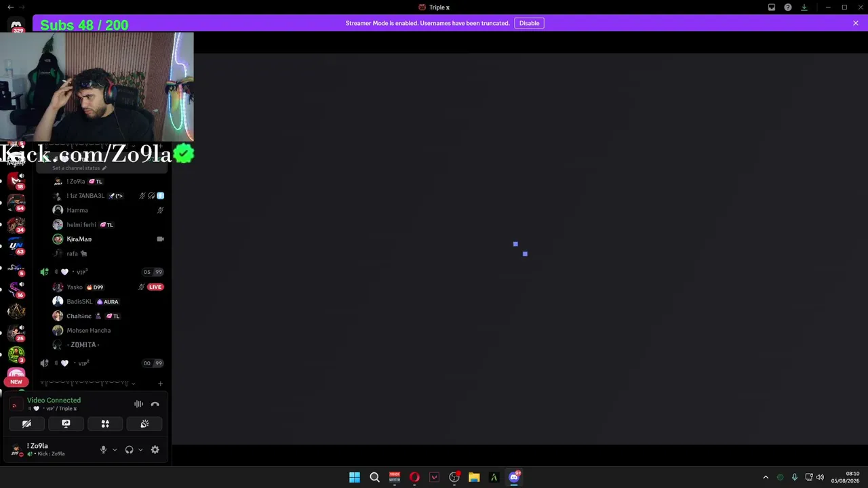Open the Discord help icon in the title bar
Viewport: 868px width, 488px height.
coord(788,7)
